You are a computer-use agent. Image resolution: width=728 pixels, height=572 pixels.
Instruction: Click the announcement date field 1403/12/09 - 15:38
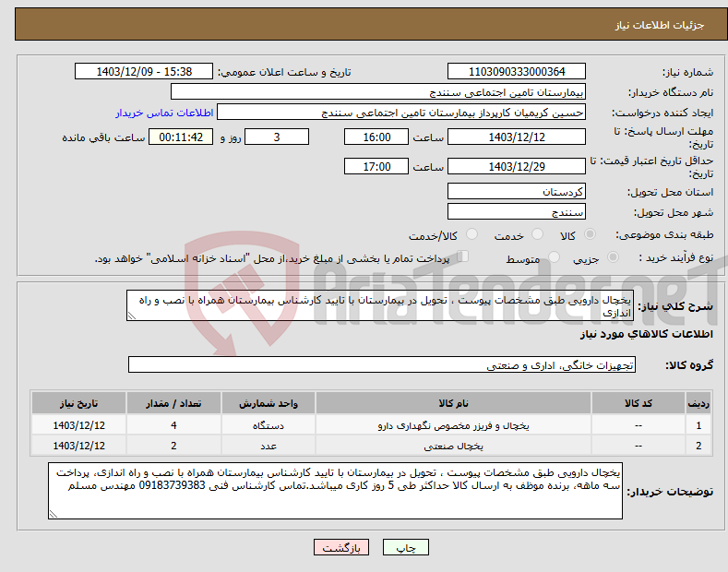(x=144, y=72)
